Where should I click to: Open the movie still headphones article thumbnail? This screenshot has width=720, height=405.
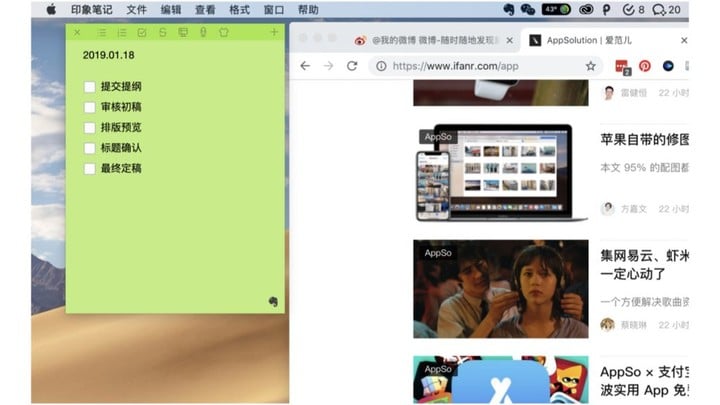point(501,289)
